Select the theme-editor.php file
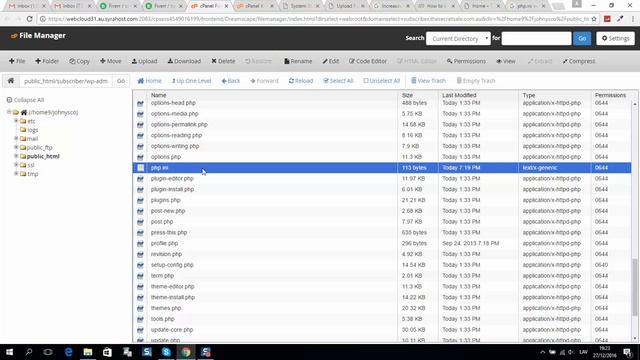Viewport: 640px width, 360px height. [x=173, y=287]
